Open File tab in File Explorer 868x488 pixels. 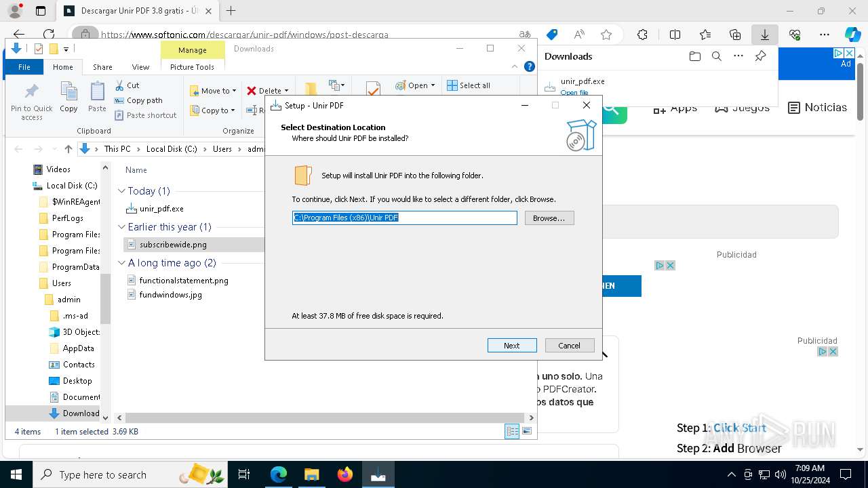(x=24, y=67)
